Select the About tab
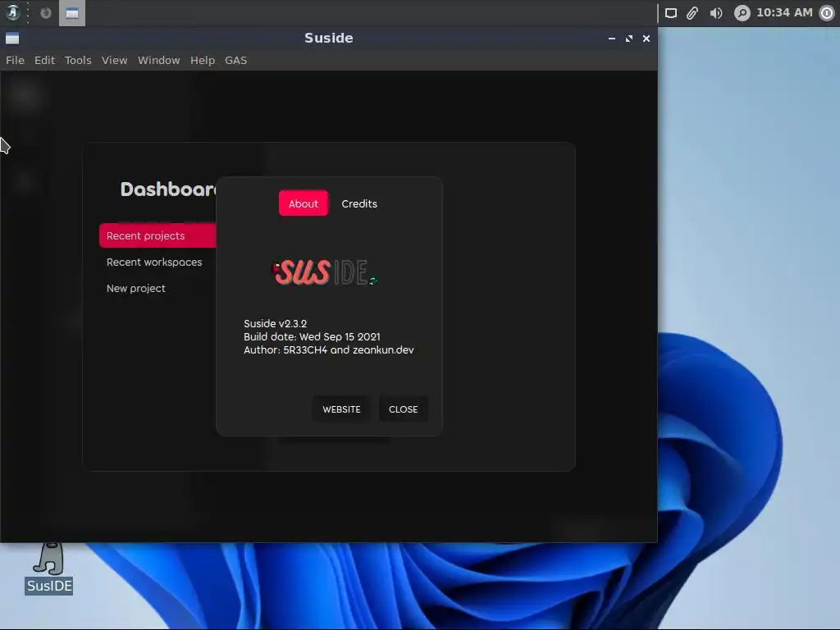This screenshot has width=840, height=630. tap(304, 203)
